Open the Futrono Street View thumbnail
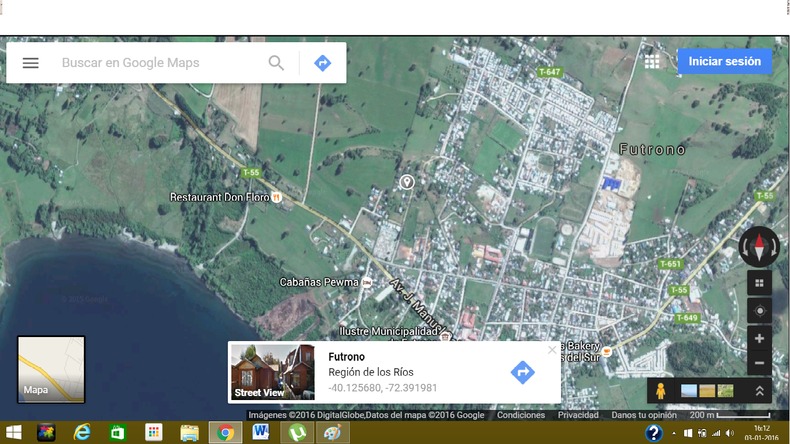 coord(272,372)
